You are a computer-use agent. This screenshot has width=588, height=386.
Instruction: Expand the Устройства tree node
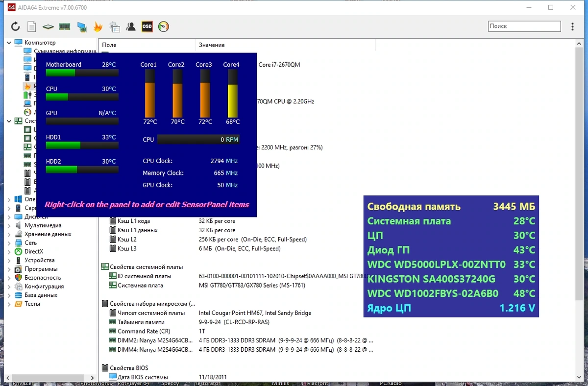point(9,260)
